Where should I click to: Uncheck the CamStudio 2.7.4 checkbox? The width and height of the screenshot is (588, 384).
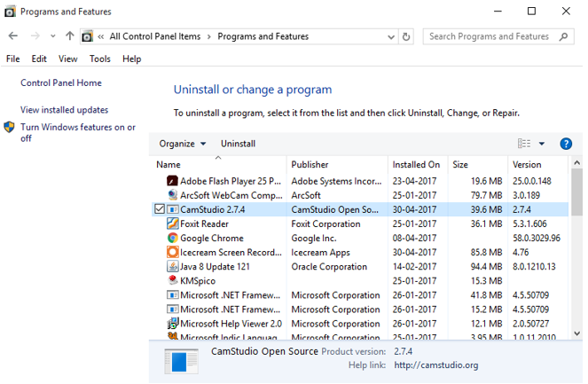160,209
